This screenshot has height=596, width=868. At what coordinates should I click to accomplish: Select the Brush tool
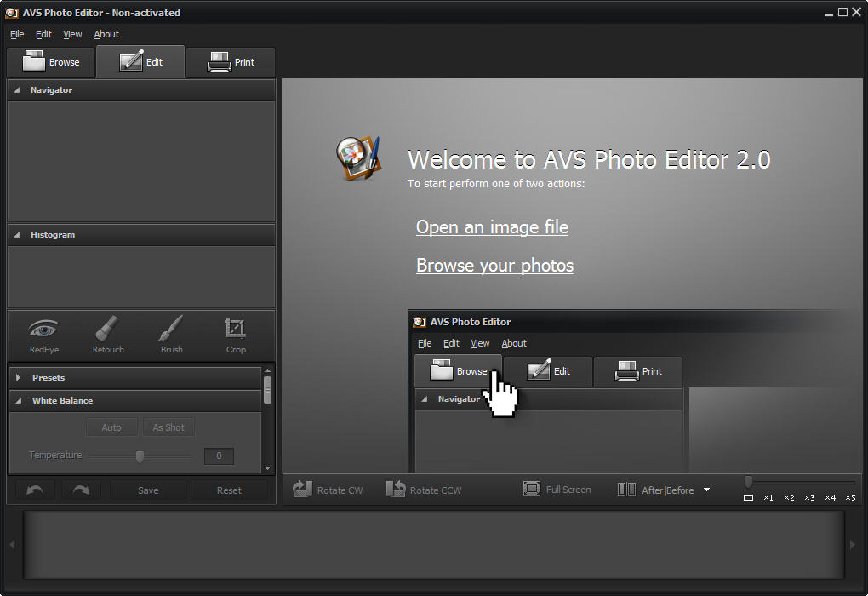172,335
